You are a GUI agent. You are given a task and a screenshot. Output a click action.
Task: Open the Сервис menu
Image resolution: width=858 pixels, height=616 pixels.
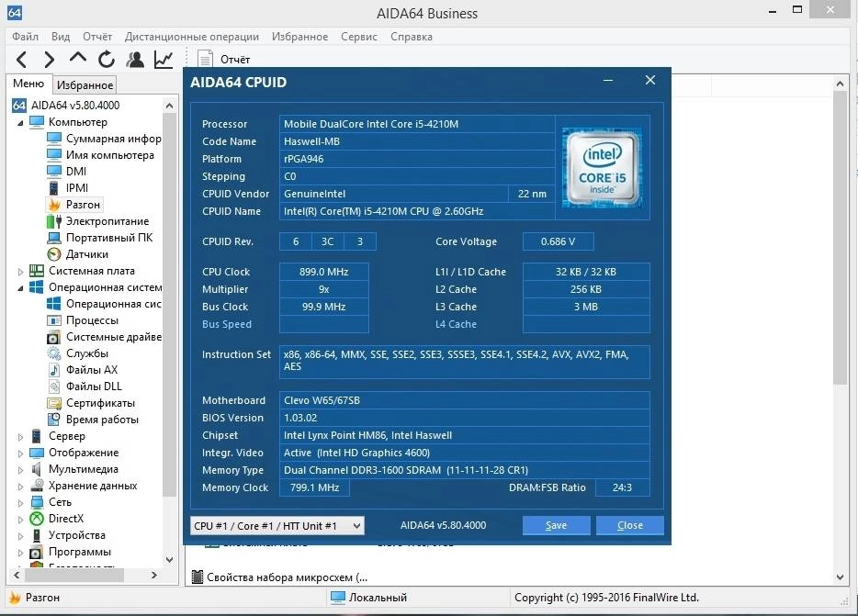(359, 37)
